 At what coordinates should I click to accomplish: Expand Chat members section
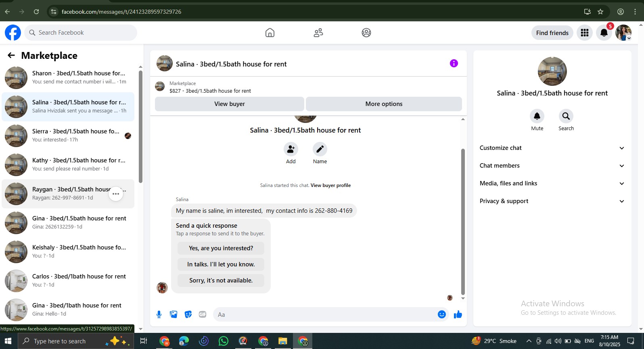click(552, 166)
